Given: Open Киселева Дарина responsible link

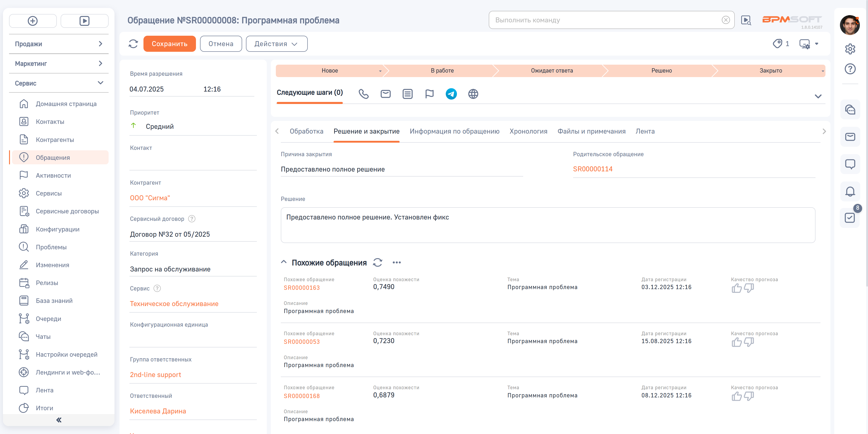Looking at the screenshot, I should 158,411.
